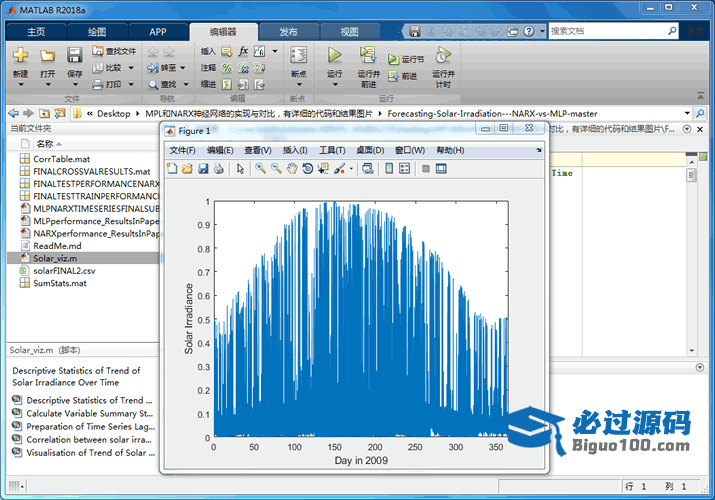715x500 pixels.
Task: Select solarFINAL2.csv in the file list
Action: pos(64,270)
